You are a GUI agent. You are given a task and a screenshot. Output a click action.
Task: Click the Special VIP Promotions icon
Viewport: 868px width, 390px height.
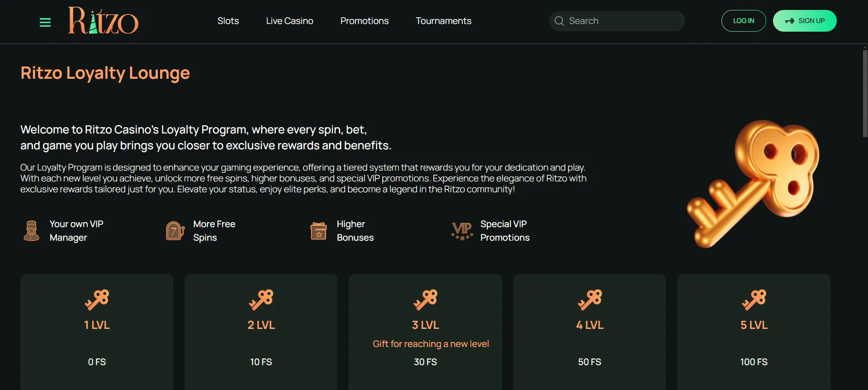[462, 231]
